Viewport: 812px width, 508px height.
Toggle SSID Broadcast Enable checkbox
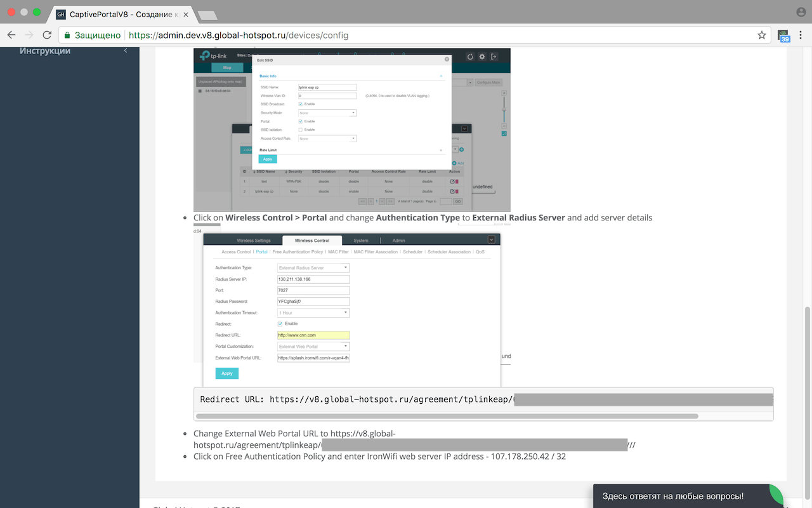(x=301, y=104)
